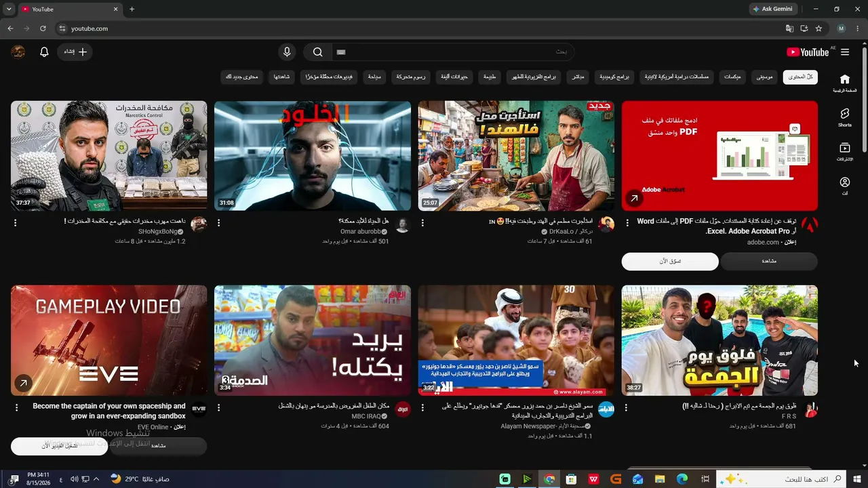Image resolution: width=868 pixels, height=488 pixels.
Task: Click the Omar aburobb channel avatar
Action: (402, 225)
